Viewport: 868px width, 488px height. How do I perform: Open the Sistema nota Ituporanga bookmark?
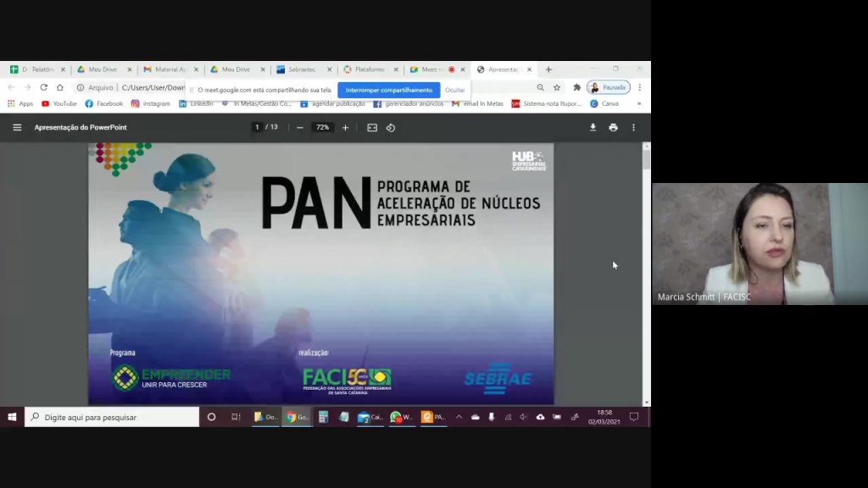[547, 103]
